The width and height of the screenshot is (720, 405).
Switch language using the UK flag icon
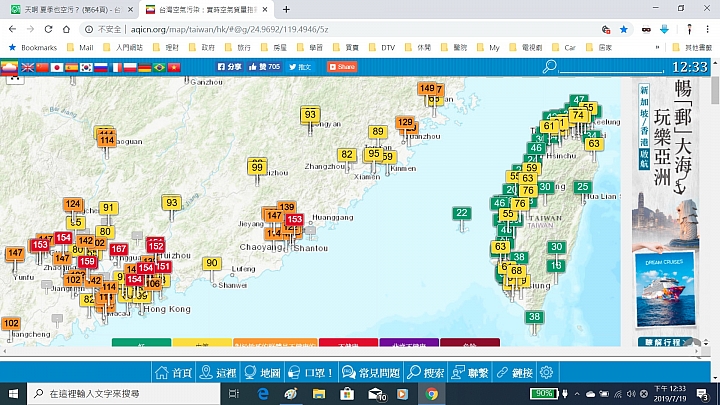click(x=27, y=67)
